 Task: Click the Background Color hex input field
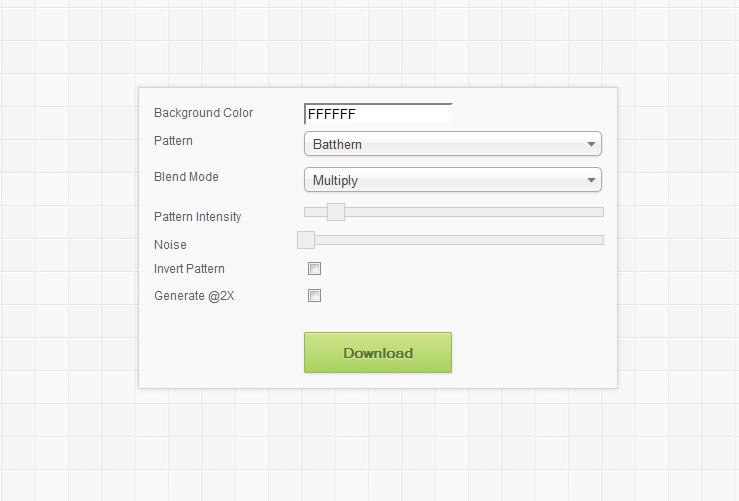[378, 114]
